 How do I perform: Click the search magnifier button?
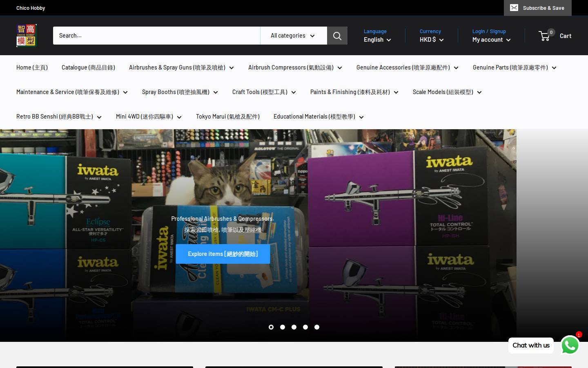coord(337,36)
